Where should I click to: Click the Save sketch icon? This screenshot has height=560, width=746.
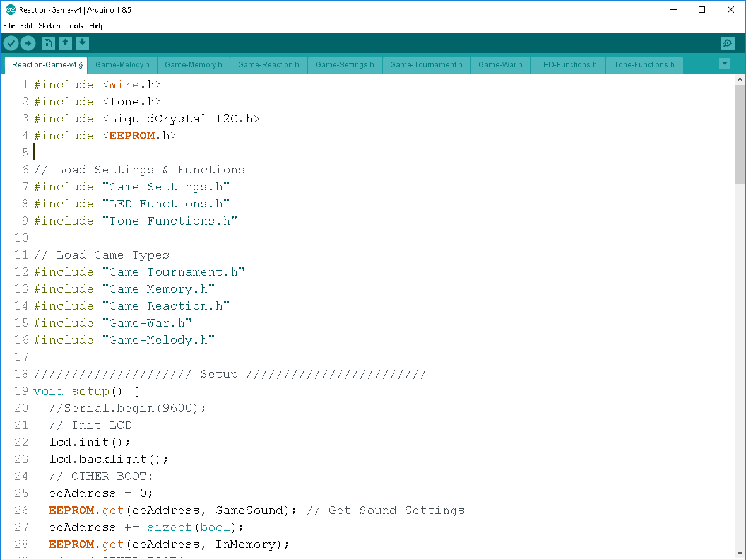click(83, 43)
